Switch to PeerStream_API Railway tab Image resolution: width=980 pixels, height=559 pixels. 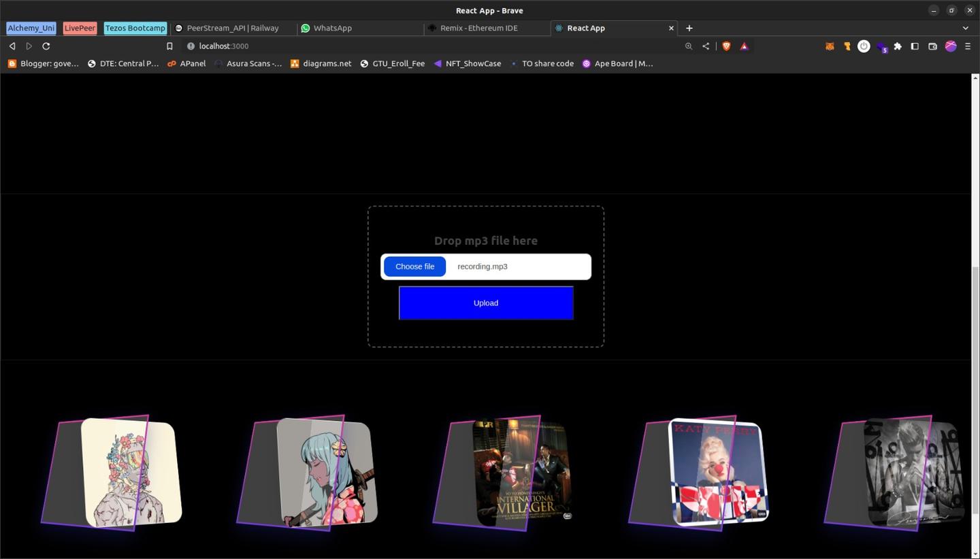point(233,28)
